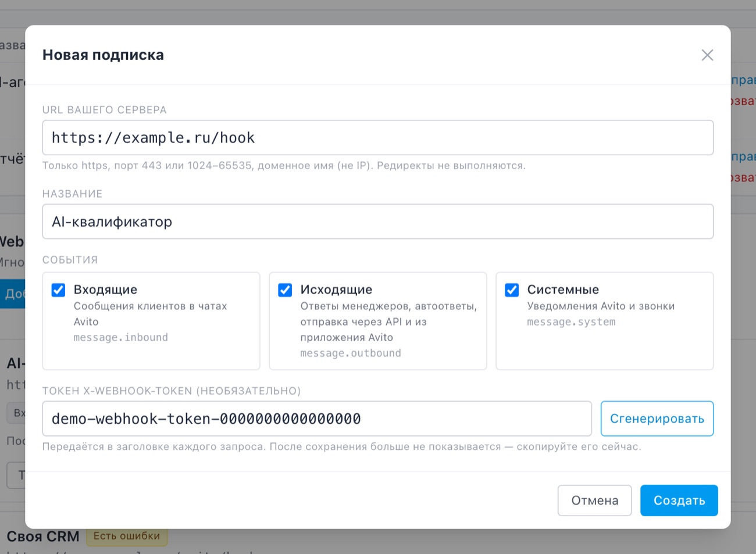Screen dimensions: 756x554
Task: Click the Системные card title
Action: 563,289
